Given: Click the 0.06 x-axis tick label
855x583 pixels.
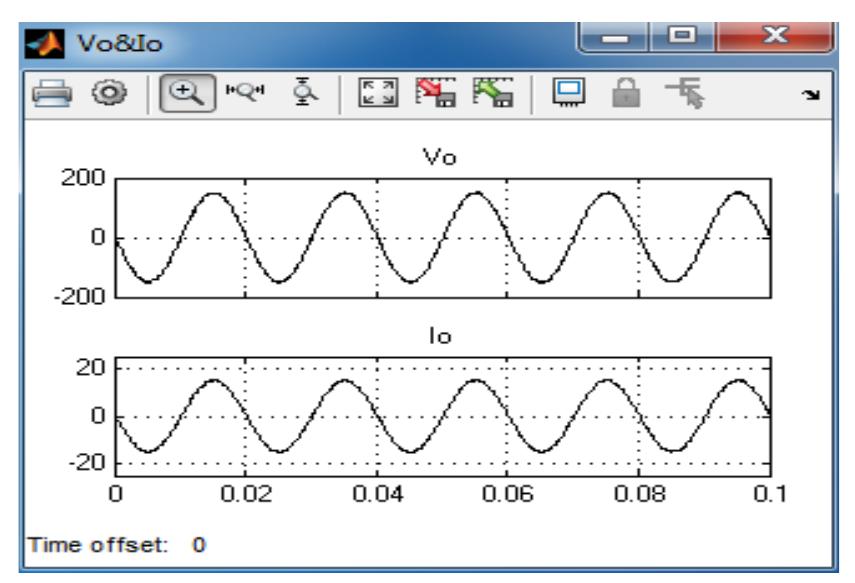Looking at the screenshot, I should [x=508, y=494].
